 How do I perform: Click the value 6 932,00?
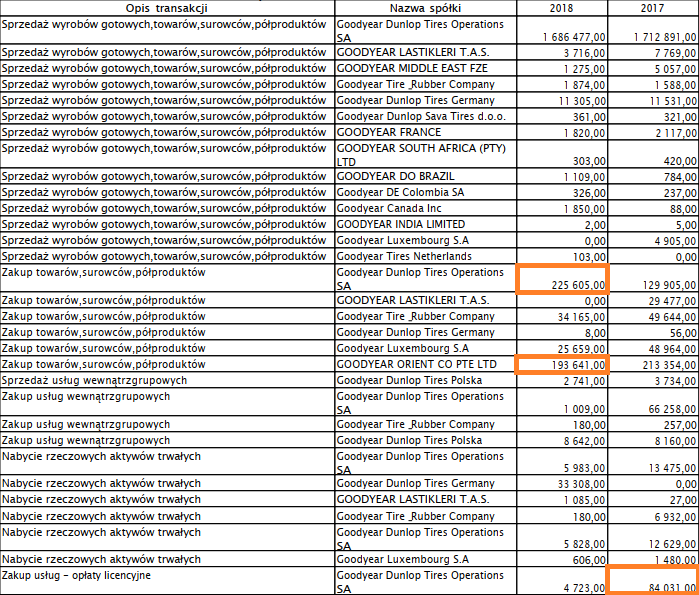coord(675,517)
